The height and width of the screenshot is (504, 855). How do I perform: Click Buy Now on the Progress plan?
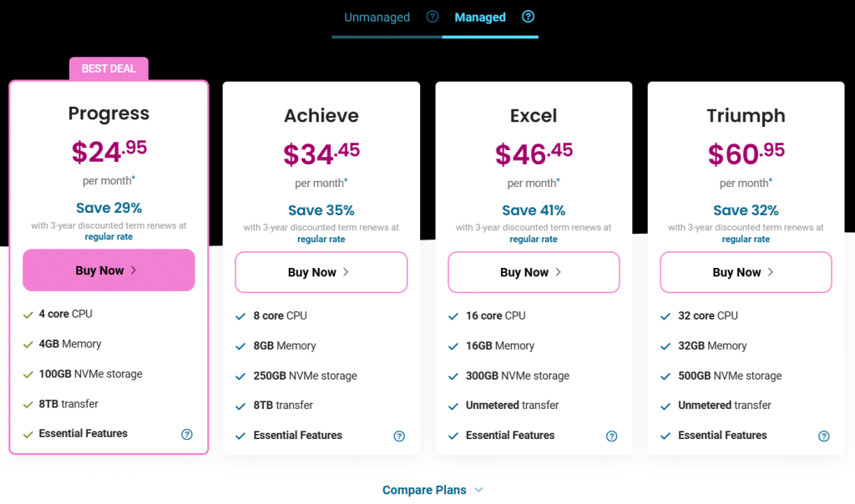108,270
